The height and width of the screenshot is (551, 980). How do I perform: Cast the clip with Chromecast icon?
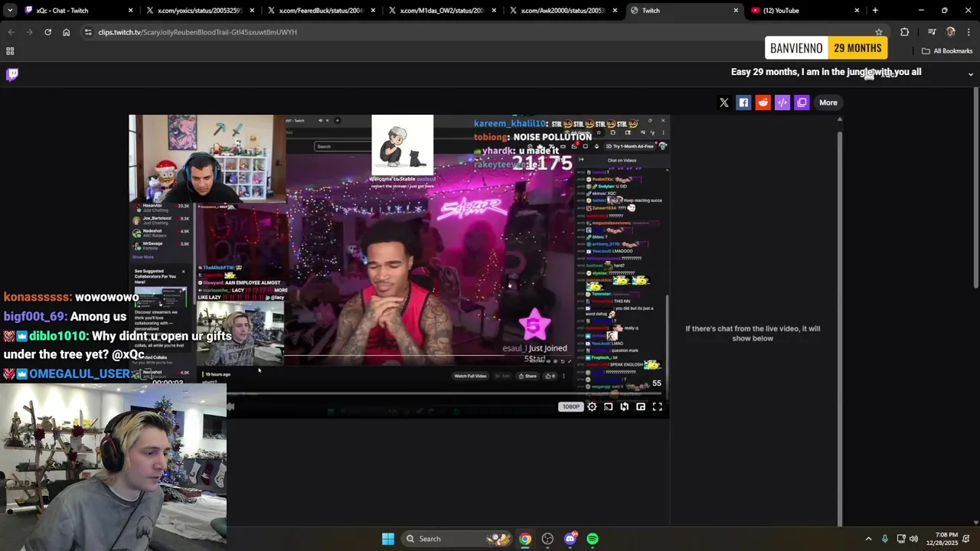tap(608, 407)
